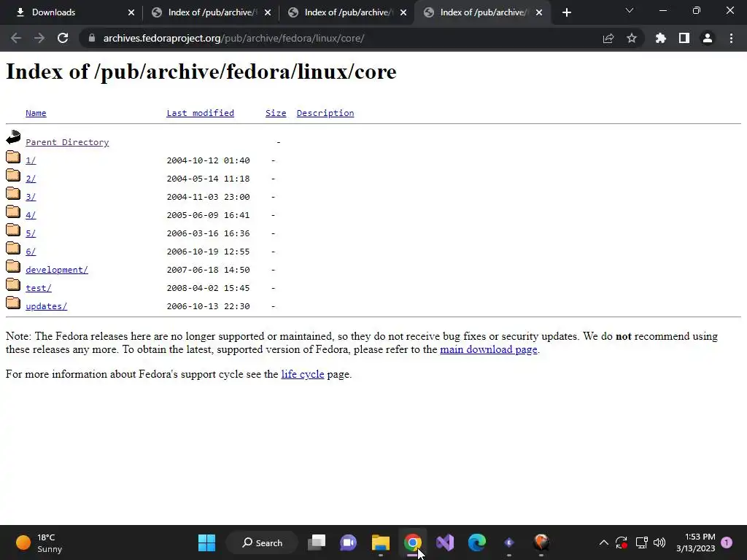747x560 pixels.
Task: Open the 4/ directory
Action: (31, 215)
